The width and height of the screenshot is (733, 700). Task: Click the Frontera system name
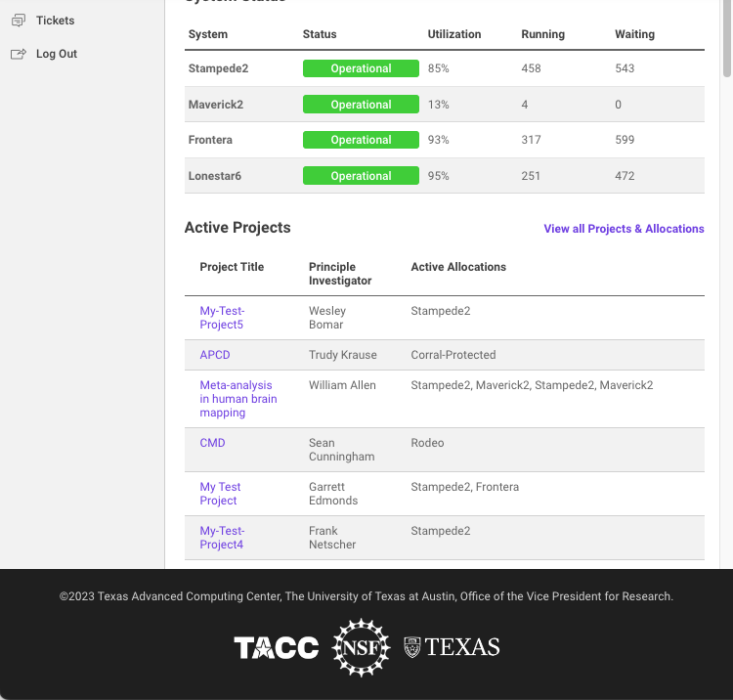(x=210, y=140)
